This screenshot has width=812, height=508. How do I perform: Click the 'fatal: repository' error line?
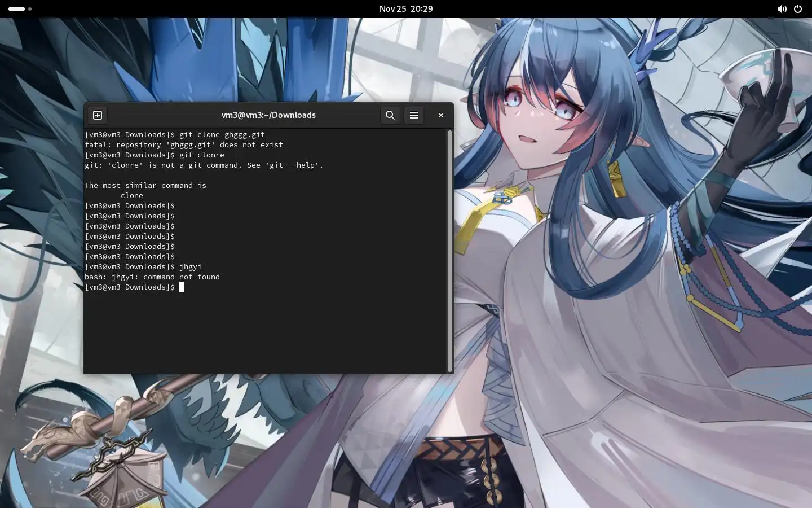[184, 144]
